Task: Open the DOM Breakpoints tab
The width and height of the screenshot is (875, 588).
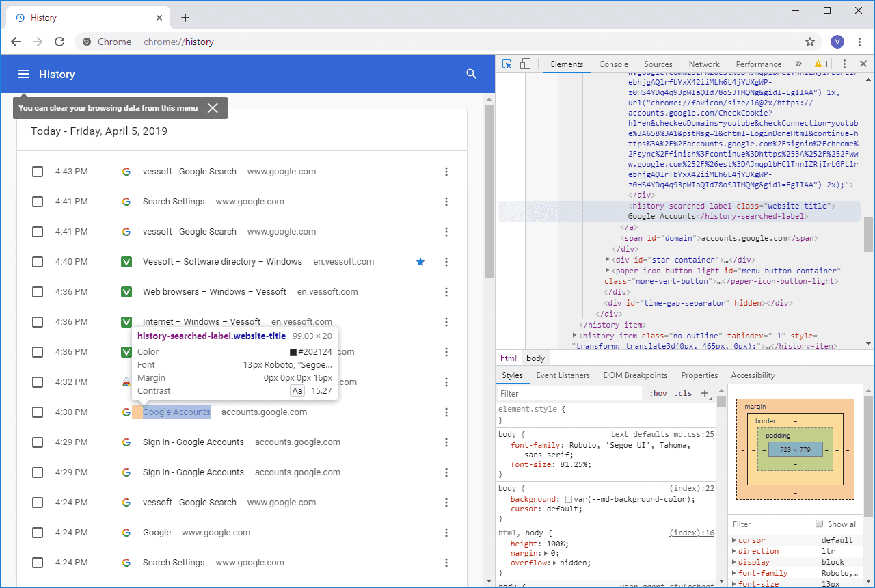Action: click(x=635, y=375)
